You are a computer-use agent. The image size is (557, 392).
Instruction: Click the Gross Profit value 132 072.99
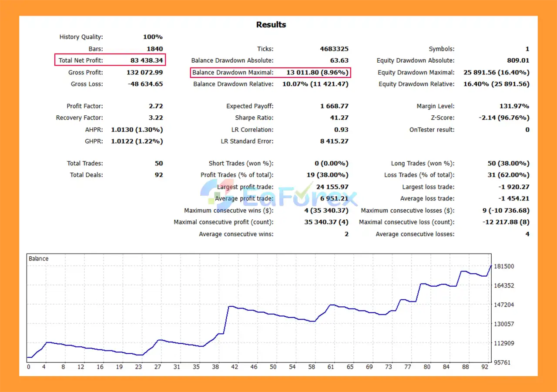(x=144, y=72)
